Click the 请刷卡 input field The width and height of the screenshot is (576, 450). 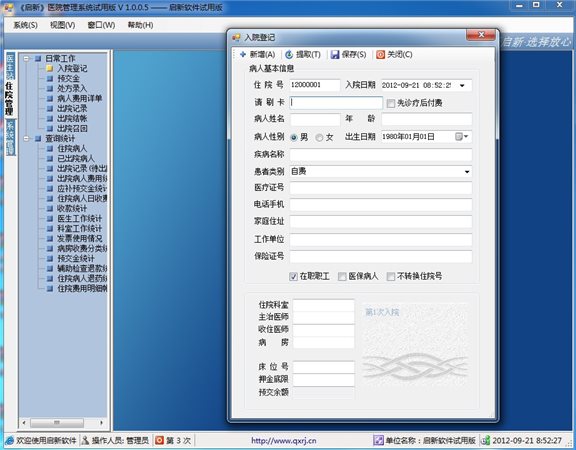336,103
